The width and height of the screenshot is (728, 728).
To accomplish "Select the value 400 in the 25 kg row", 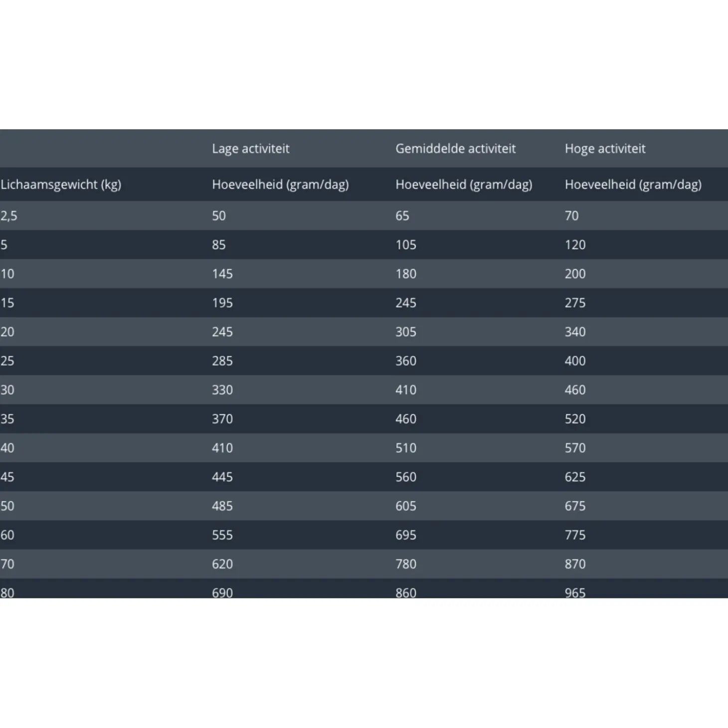I will (x=575, y=361).
